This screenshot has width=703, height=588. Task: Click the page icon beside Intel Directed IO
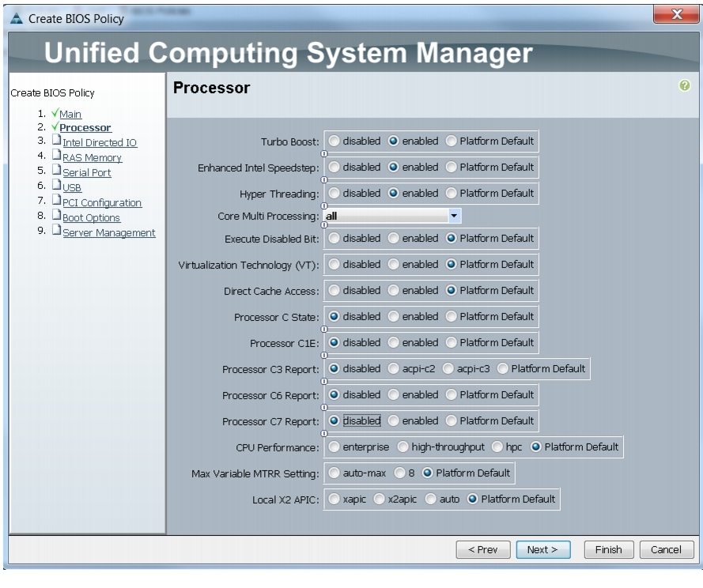click(x=56, y=140)
